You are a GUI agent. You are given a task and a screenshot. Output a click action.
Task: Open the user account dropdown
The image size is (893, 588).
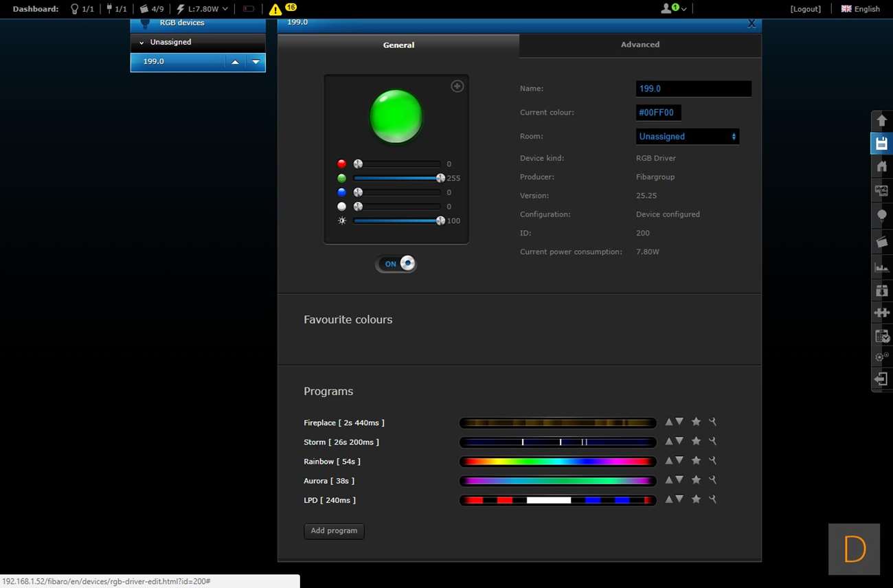pos(673,9)
